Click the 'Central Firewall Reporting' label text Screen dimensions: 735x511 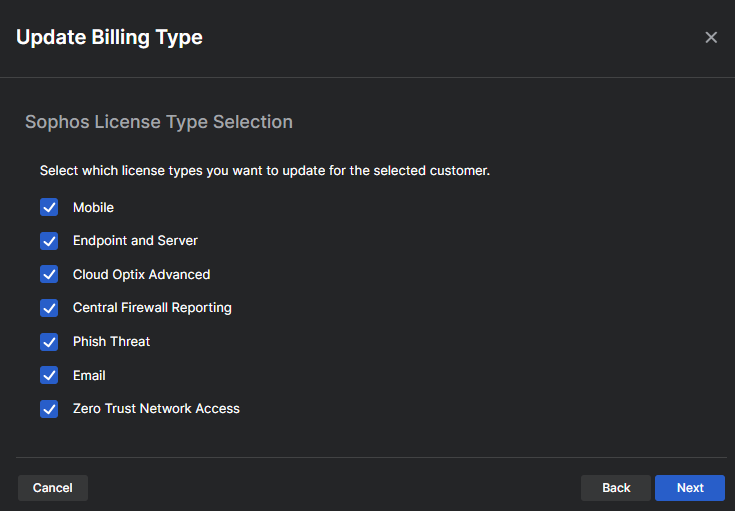click(152, 308)
